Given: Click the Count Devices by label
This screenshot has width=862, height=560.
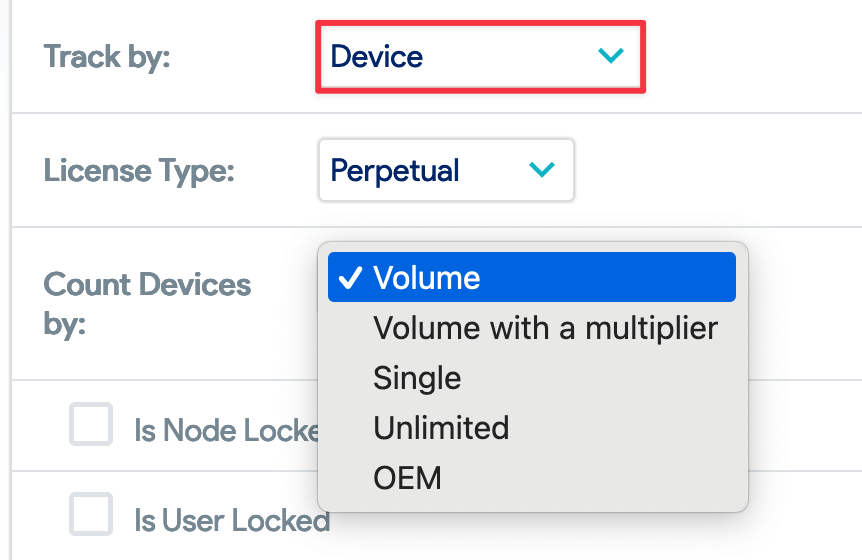Looking at the screenshot, I should coord(147,304).
